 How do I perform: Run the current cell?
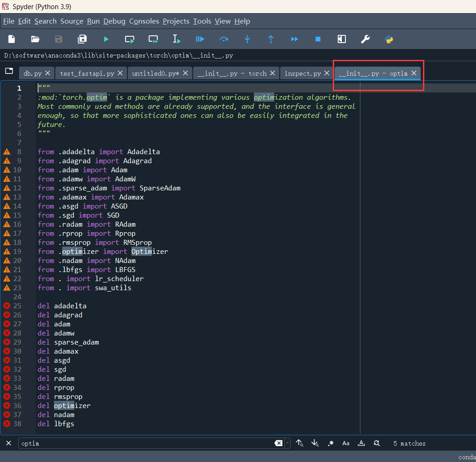pyautogui.click(x=130, y=39)
